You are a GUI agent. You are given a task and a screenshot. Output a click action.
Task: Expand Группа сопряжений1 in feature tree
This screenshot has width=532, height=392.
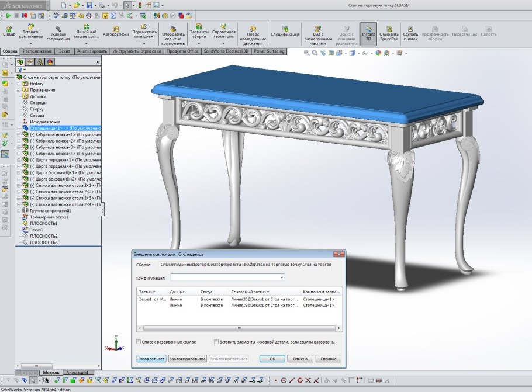pyautogui.click(x=19, y=210)
